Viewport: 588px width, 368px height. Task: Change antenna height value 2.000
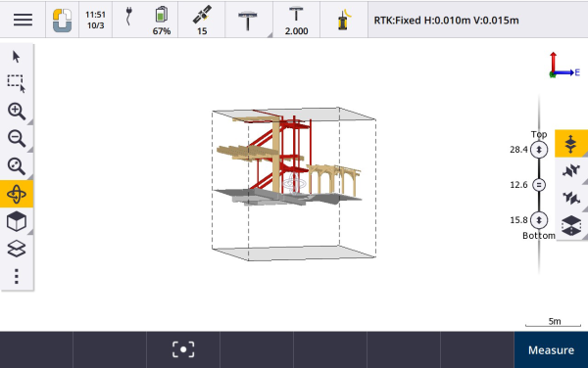(296, 20)
